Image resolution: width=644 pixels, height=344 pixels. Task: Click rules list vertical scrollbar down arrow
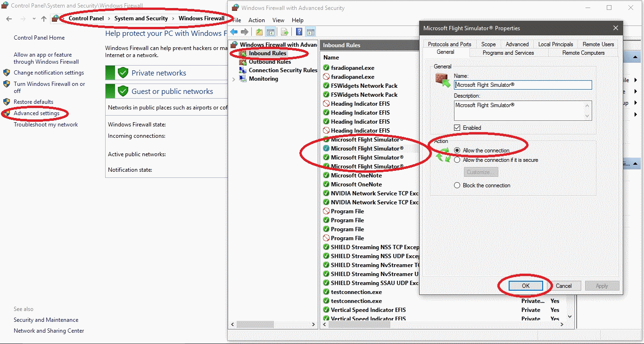tap(570, 317)
